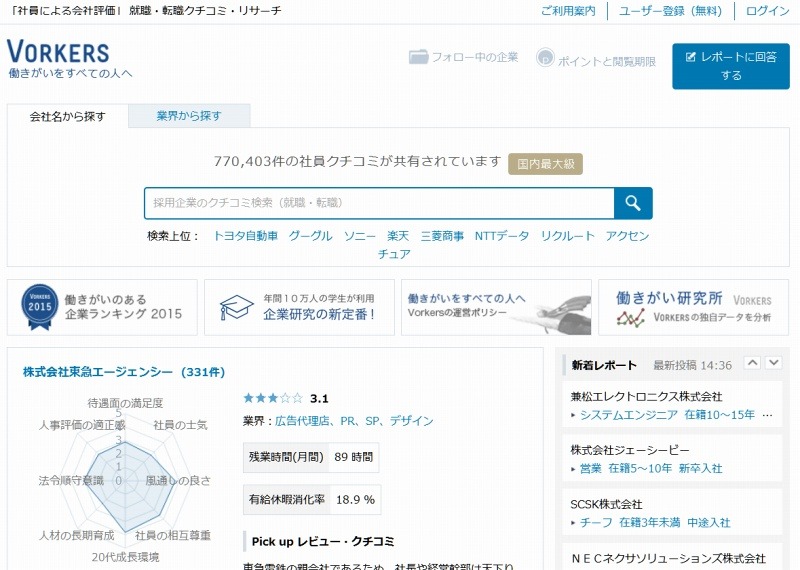
Task: Click the radar chart for 東急エージェンシー
Action: pyautogui.click(x=125, y=479)
